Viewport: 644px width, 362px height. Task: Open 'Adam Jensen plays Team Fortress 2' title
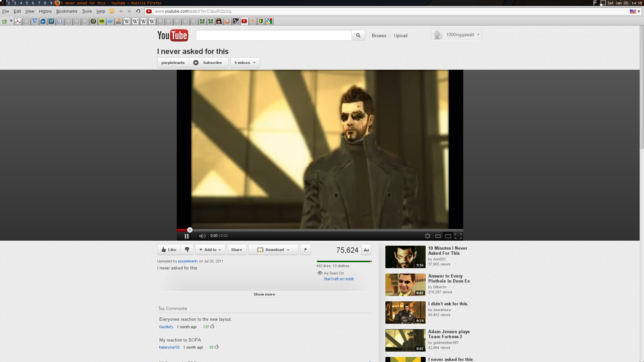pyautogui.click(x=449, y=334)
